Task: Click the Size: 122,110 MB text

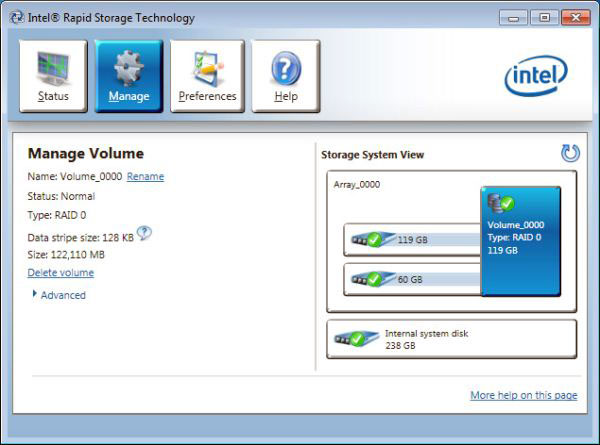Action: (66, 255)
